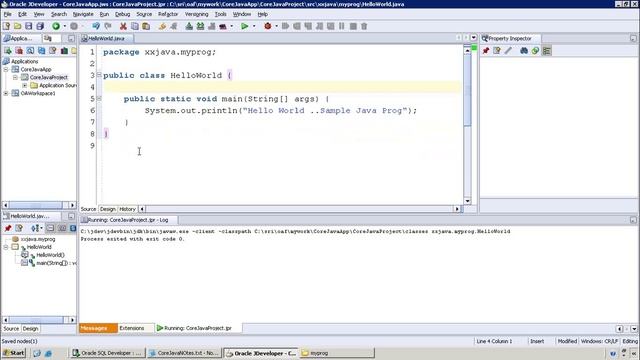Open the myprog folder taskbar button
Viewport: 640px width, 360px height.
tap(337, 353)
